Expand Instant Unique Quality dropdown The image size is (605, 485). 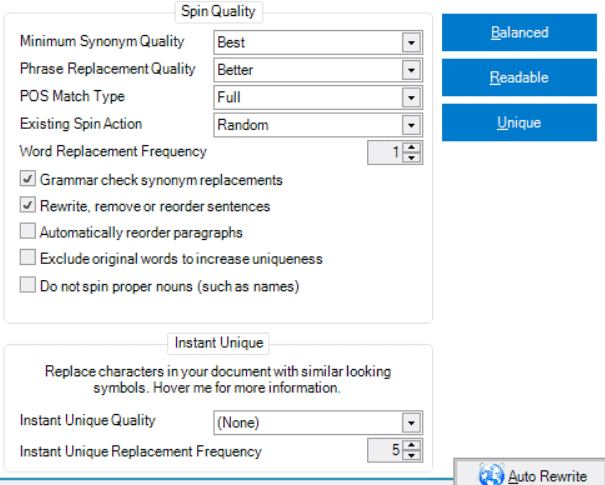(411, 423)
